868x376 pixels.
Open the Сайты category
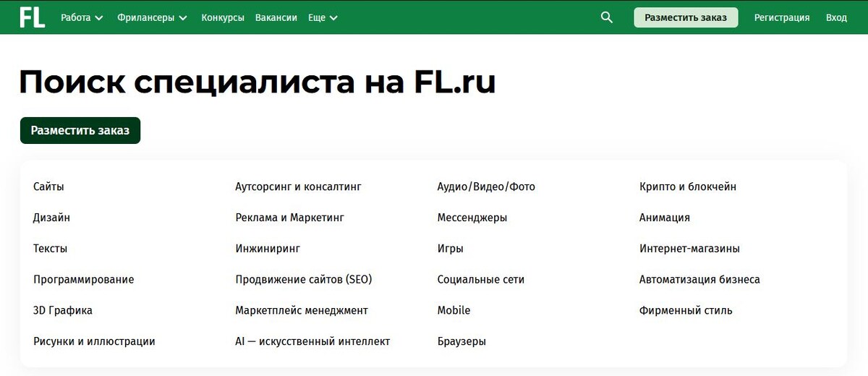[x=48, y=187]
